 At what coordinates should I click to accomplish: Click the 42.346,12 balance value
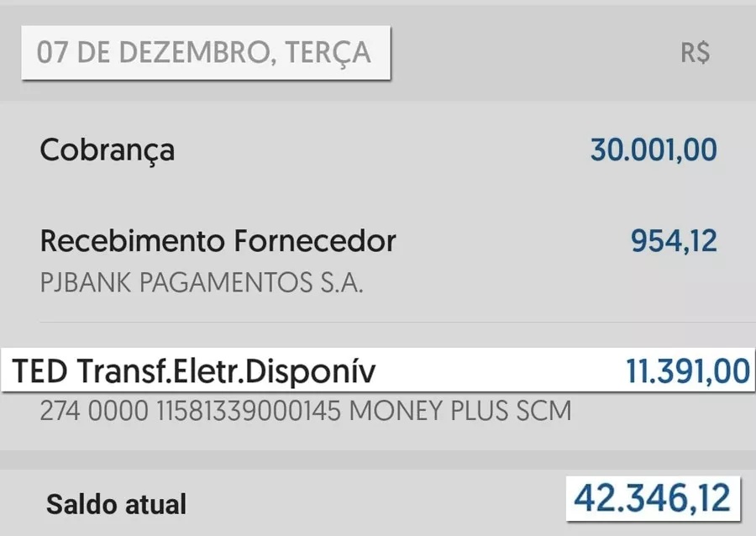(653, 498)
